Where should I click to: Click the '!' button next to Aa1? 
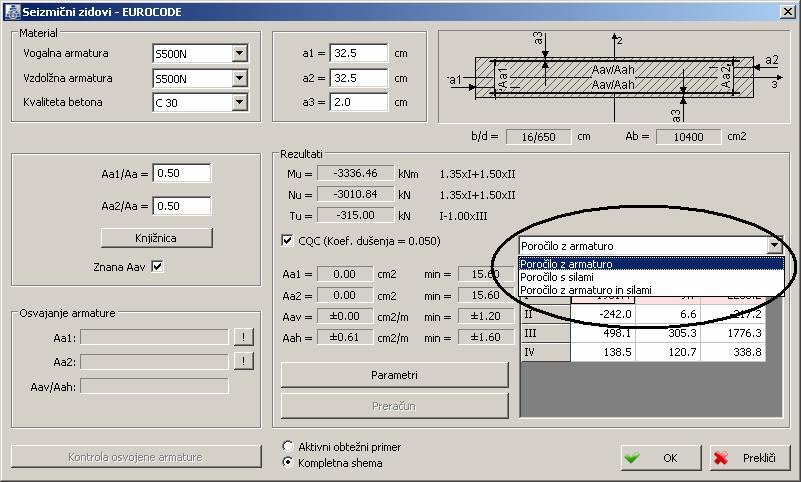pos(244,337)
